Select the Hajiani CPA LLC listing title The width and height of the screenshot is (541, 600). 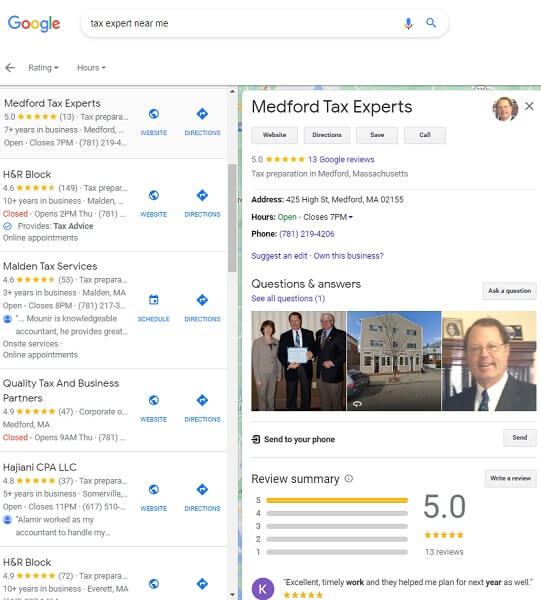40,467
